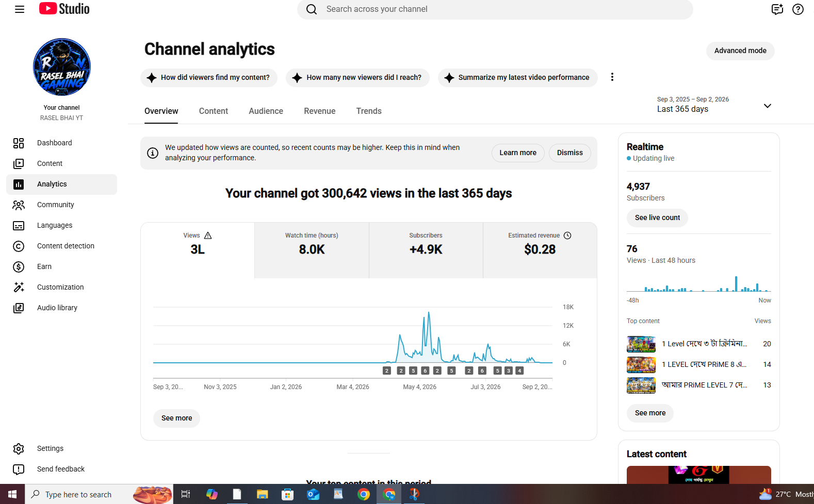Open Languages in the sidebar
The width and height of the screenshot is (814, 504).
coord(61,225)
